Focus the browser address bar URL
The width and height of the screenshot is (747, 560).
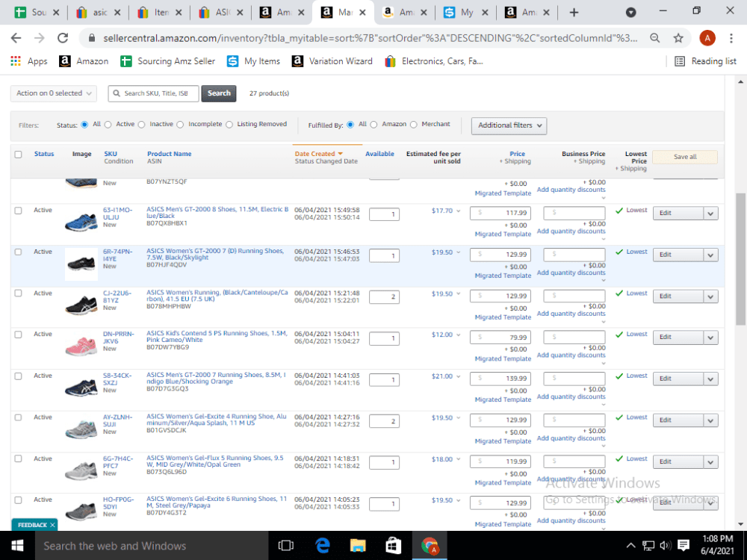point(370,38)
